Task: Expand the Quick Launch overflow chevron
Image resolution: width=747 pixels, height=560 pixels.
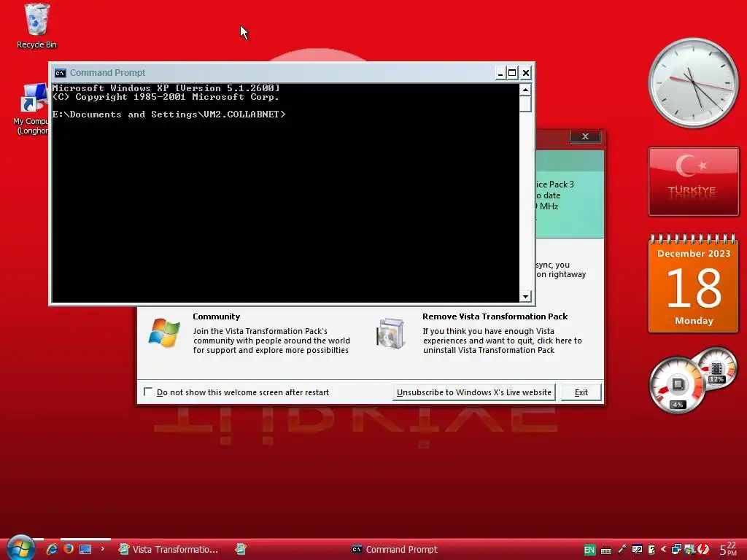Action: (102, 549)
